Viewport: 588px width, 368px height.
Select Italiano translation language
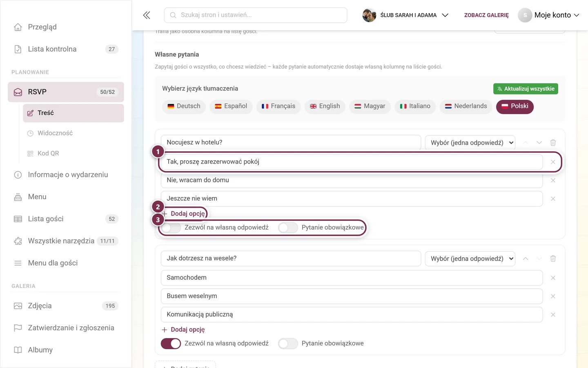click(x=415, y=106)
